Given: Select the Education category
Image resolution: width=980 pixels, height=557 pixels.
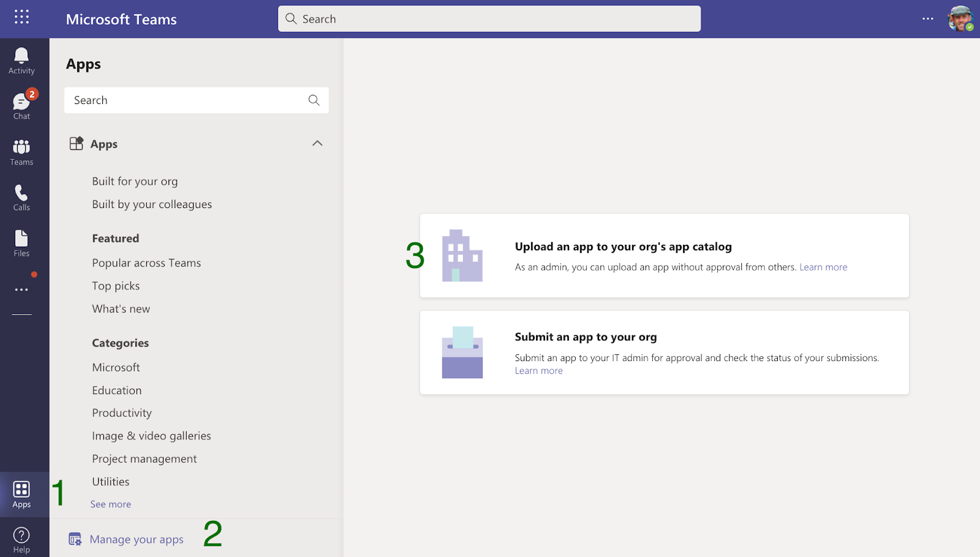Looking at the screenshot, I should click(117, 391).
